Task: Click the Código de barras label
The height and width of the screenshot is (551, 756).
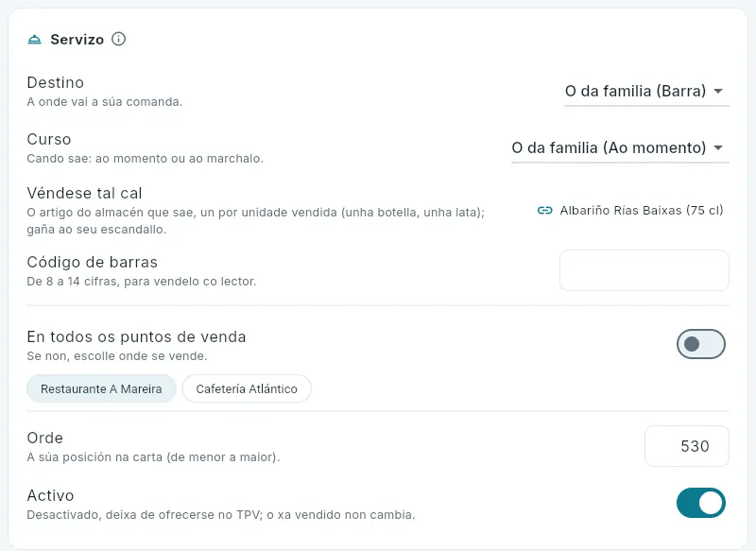Action: click(92, 262)
